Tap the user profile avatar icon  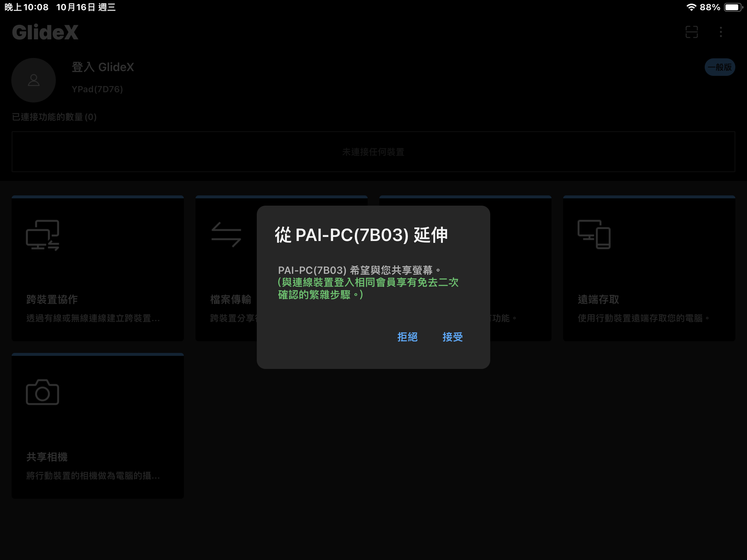tap(34, 80)
